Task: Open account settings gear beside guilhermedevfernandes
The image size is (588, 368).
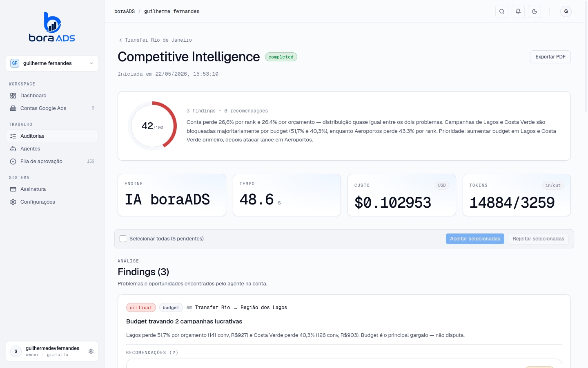Action: pyautogui.click(x=91, y=351)
